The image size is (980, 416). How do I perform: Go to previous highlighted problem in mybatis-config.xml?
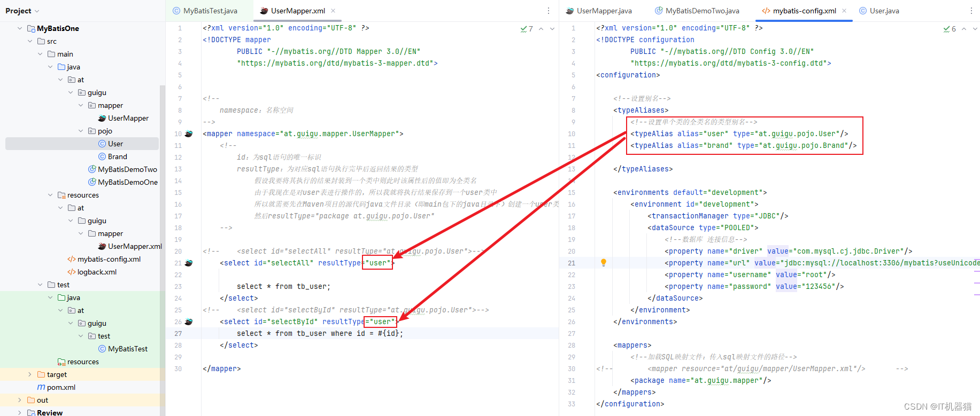tap(964, 29)
